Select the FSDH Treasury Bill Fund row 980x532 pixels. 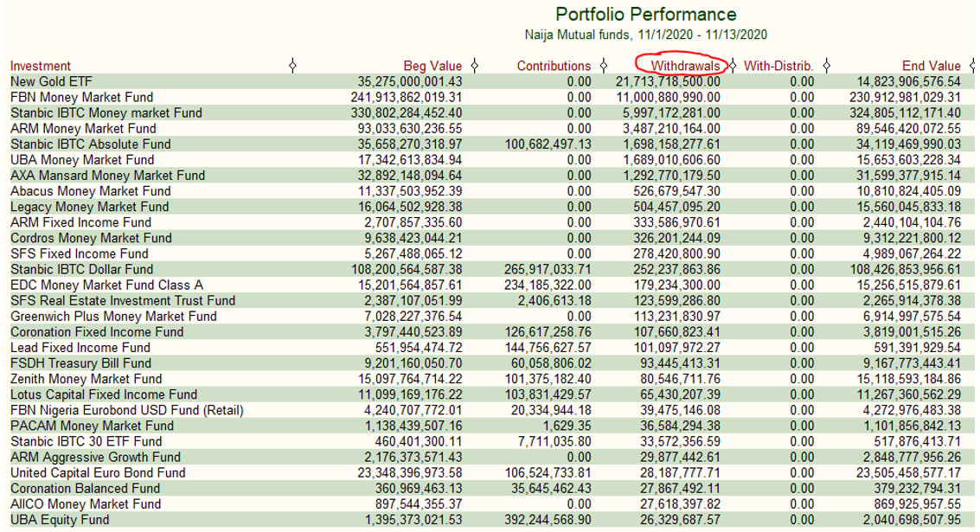492,362
